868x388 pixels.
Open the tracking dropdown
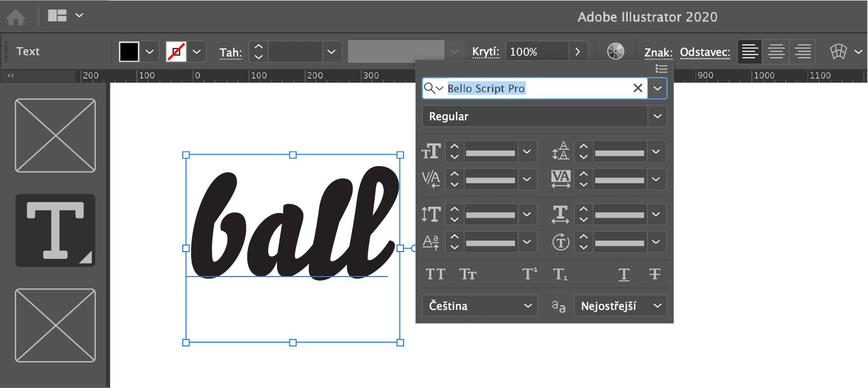coord(656,179)
